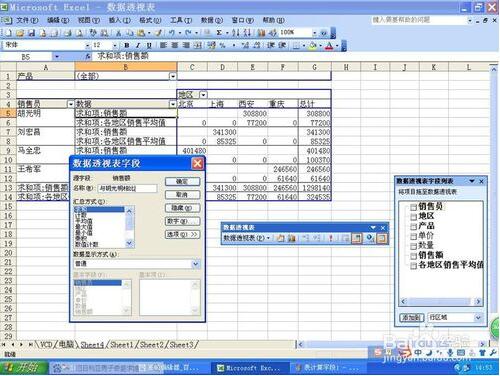500x376 pixels.
Task: Open the 插入(I) menu
Action: click(x=119, y=20)
